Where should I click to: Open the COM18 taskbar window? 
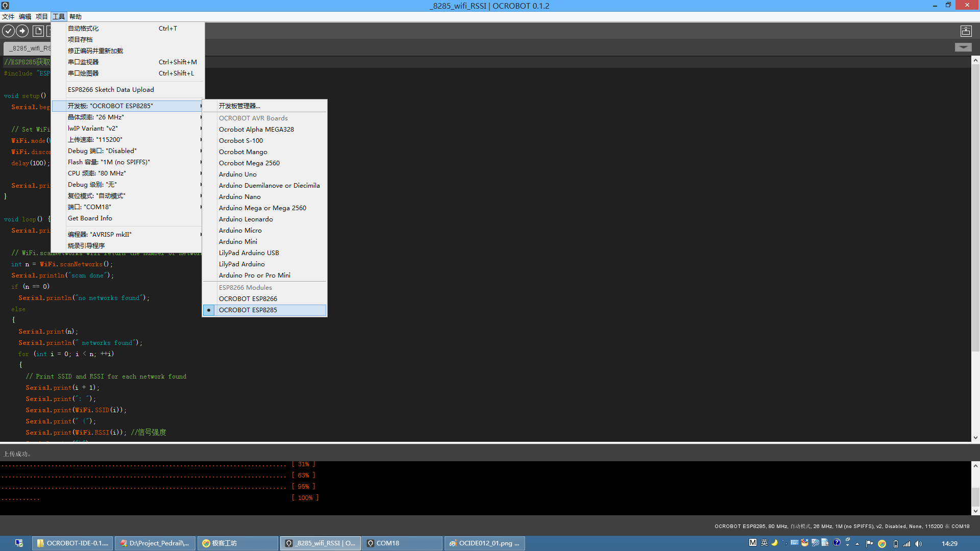coord(402,543)
